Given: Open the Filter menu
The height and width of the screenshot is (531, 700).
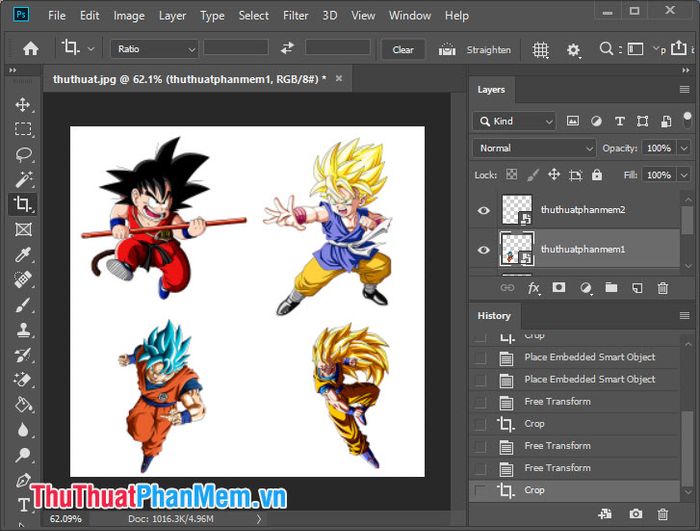Looking at the screenshot, I should pyautogui.click(x=296, y=16).
